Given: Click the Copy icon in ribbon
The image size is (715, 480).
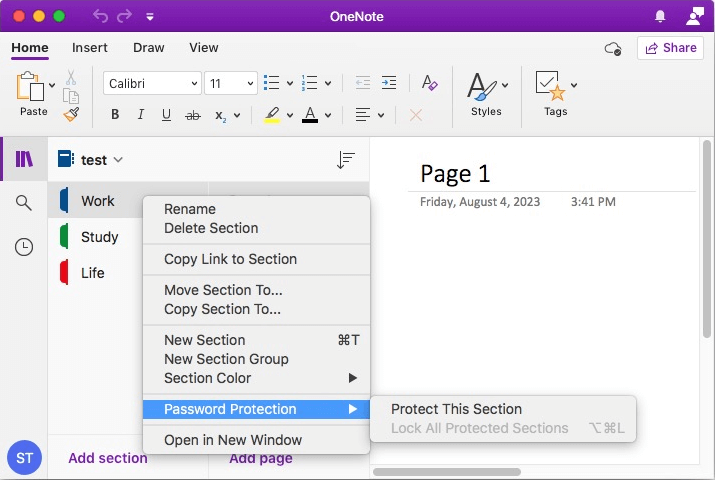Looking at the screenshot, I should (71, 96).
